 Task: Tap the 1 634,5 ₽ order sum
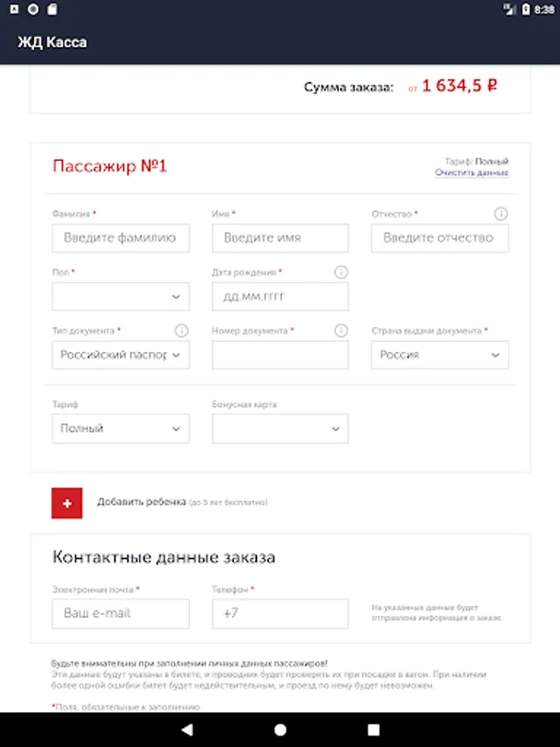[460, 85]
